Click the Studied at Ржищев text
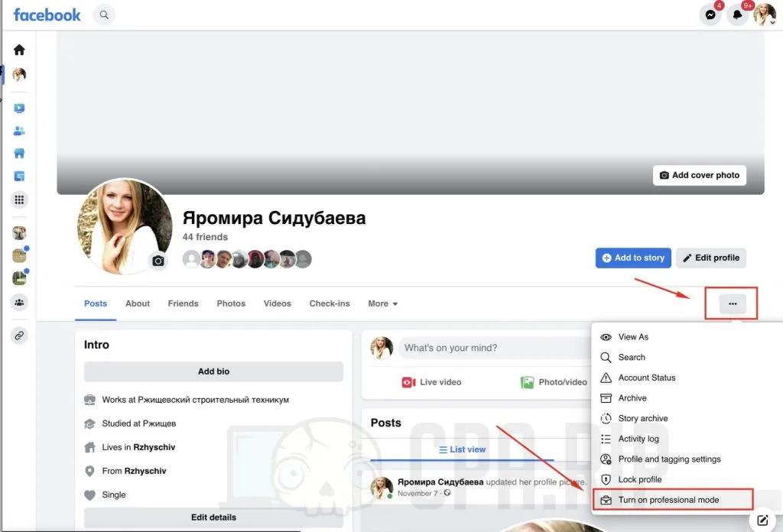Viewport: 783px width, 532px height. 139,423
